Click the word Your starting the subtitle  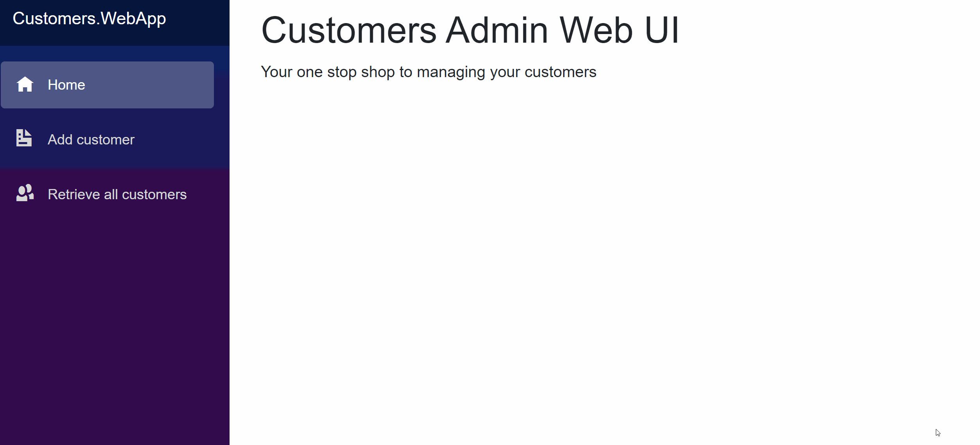click(x=276, y=72)
